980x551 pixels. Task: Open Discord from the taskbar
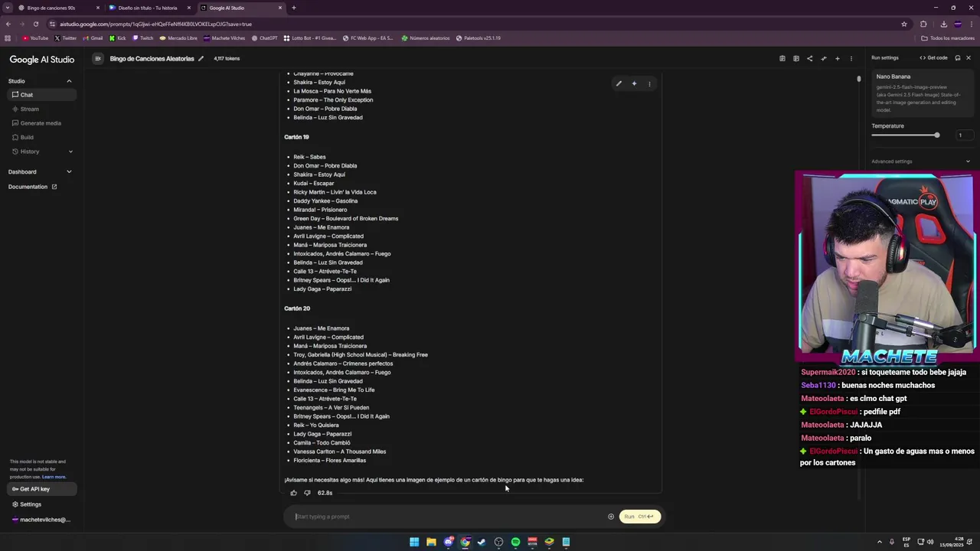coord(448,542)
